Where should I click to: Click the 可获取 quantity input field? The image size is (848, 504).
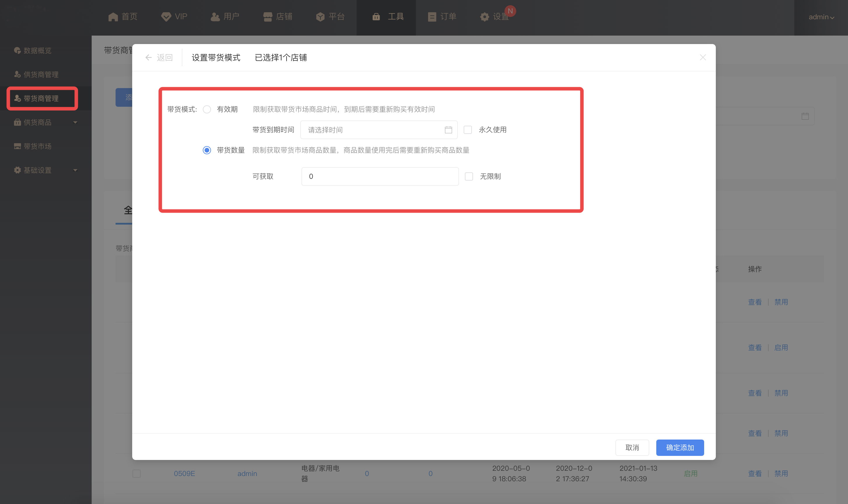tap(380, 176)
